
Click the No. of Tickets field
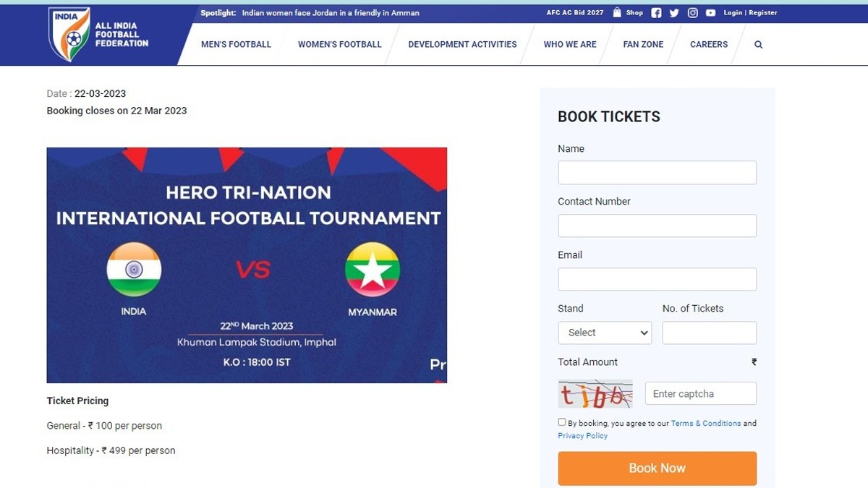(709, 333)
